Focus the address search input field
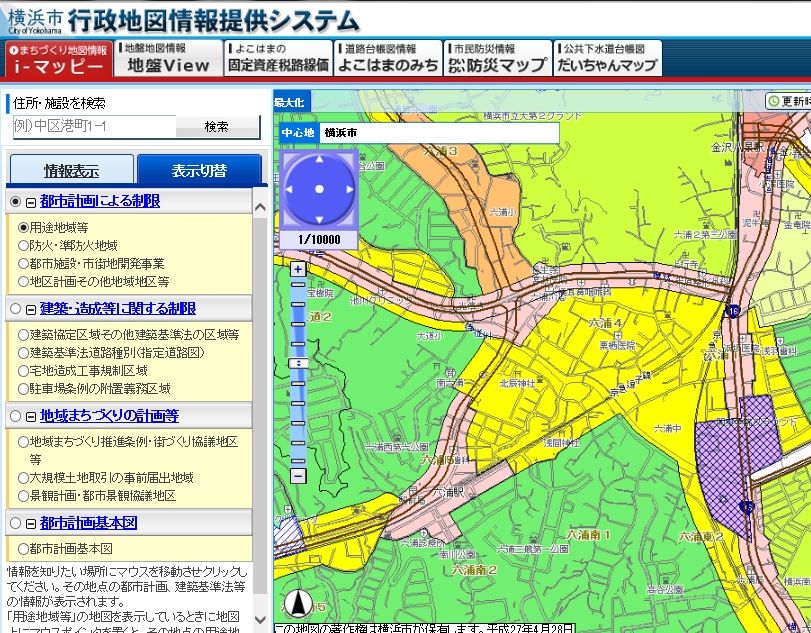This screenshot has width=811, height=633. 94,126
